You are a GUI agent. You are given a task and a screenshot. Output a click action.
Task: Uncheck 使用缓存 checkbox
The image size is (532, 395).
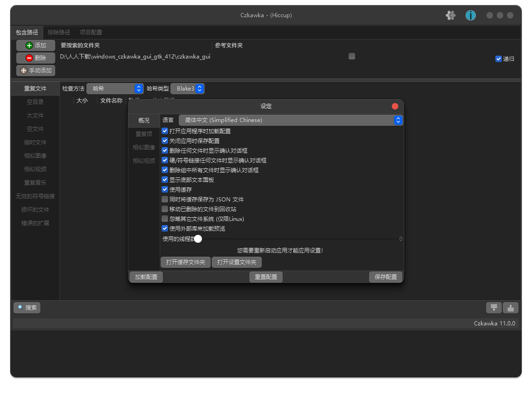pos(165,189)
